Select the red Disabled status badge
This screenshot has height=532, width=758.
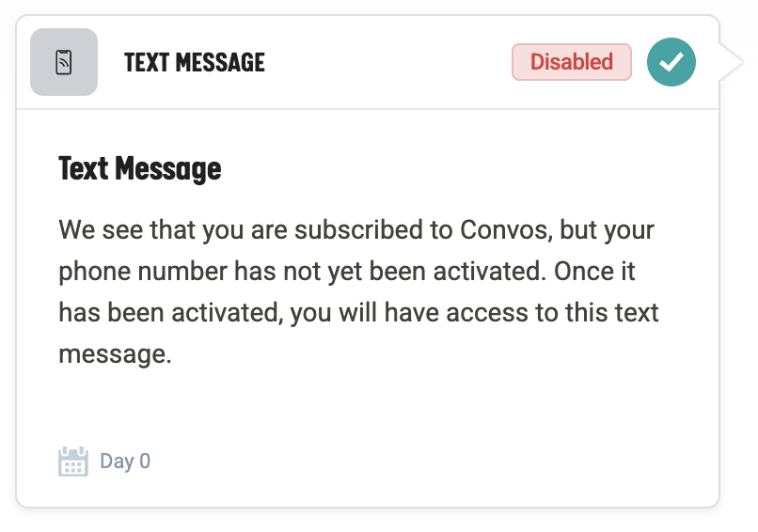tap(571, 63)
